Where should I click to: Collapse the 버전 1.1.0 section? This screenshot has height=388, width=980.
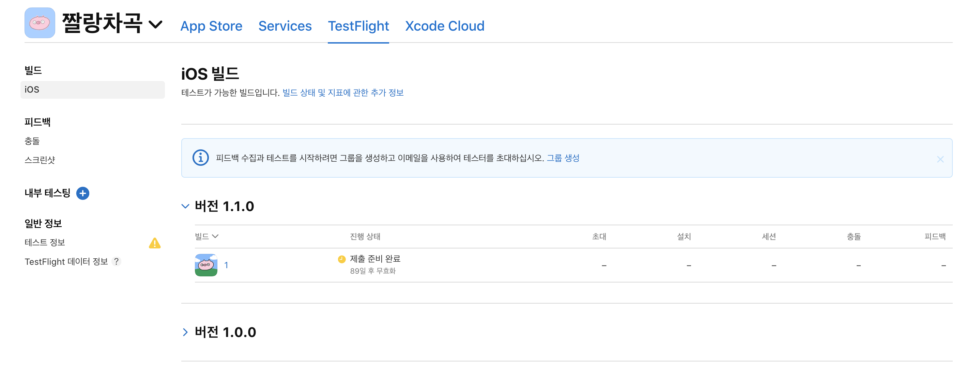[x=185, y=206]
